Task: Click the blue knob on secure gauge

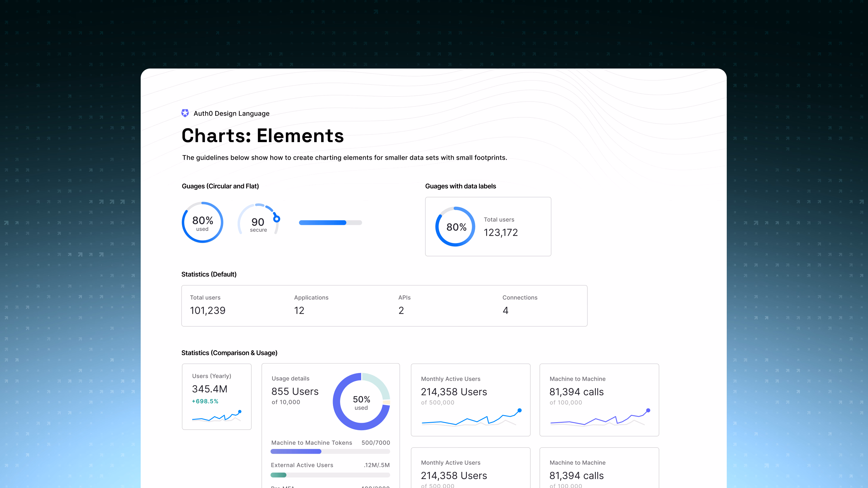Action: click(x=277, y=219)
